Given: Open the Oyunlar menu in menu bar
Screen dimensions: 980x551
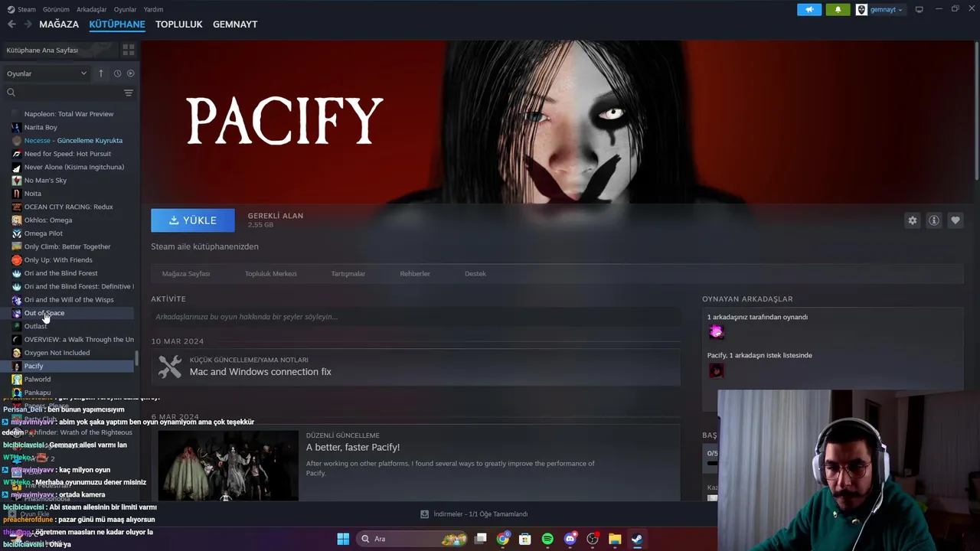Looking at the screenshot, I should [125, 9].
